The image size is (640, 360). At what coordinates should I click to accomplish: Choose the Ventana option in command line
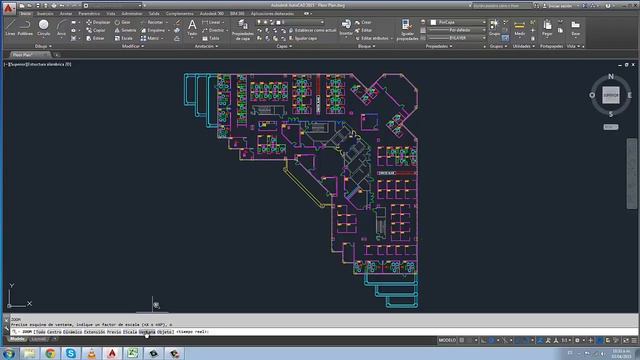(x=147, y=332)
